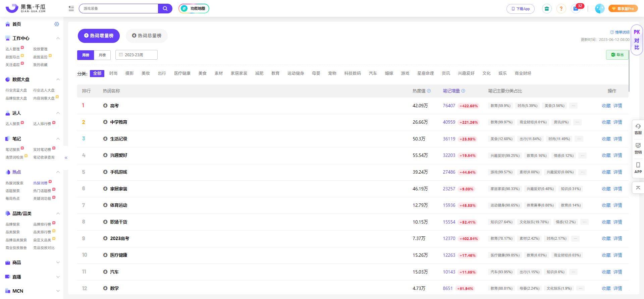Filter by 时尚 category
644x299 pixels.
pyautogui.click(x=113, y=73)
